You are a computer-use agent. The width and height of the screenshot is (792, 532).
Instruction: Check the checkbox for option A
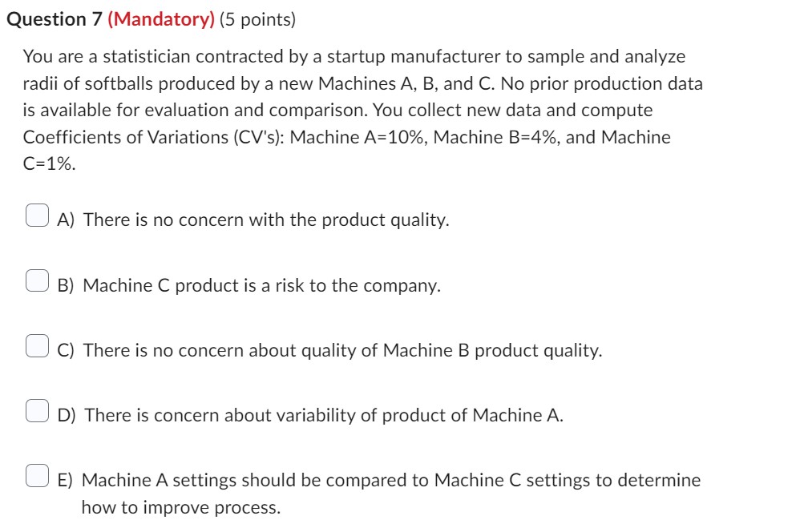coord(35,214)
